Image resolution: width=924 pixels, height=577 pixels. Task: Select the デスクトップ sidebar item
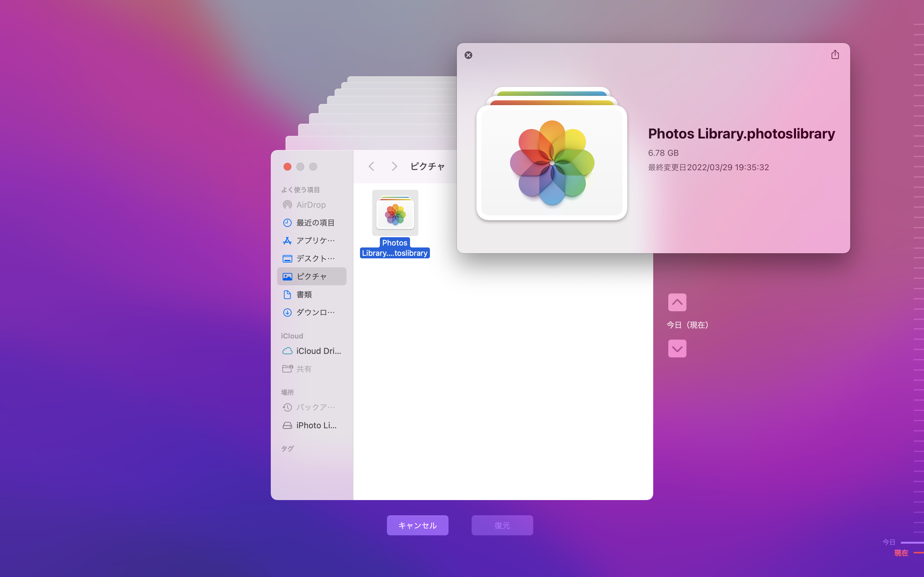[x=315, y=258]
